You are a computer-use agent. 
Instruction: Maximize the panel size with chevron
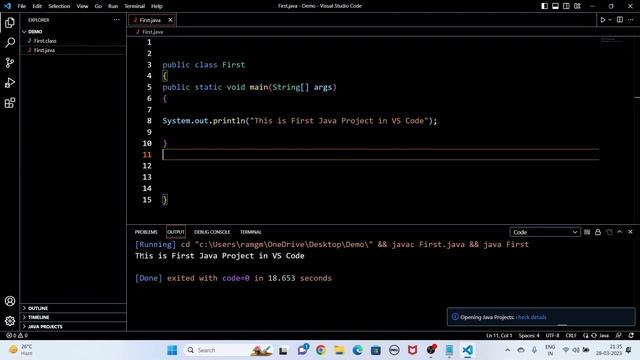[620, 232]
